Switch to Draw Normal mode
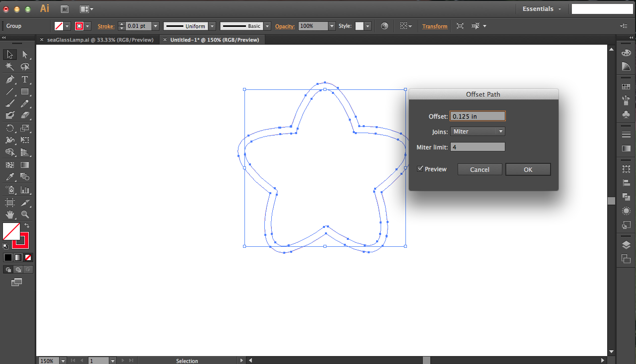The width and height of the screenshot is (636, 364). 8,269
